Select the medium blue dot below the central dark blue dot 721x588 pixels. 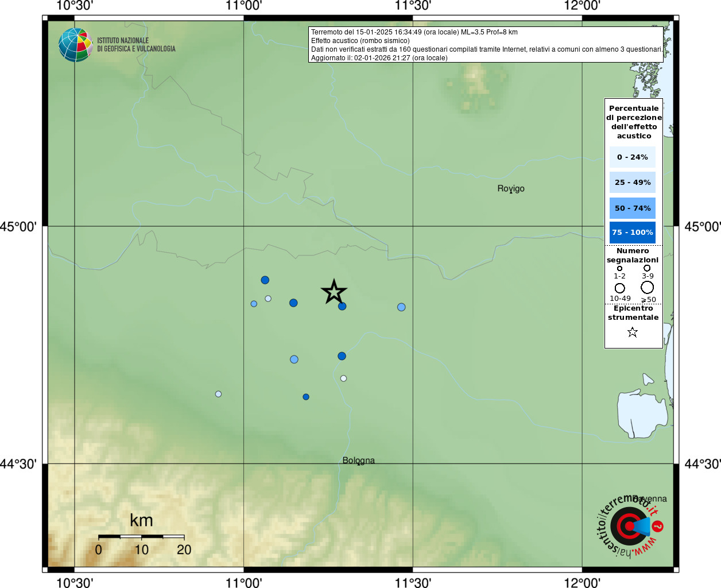coord(294,359)
